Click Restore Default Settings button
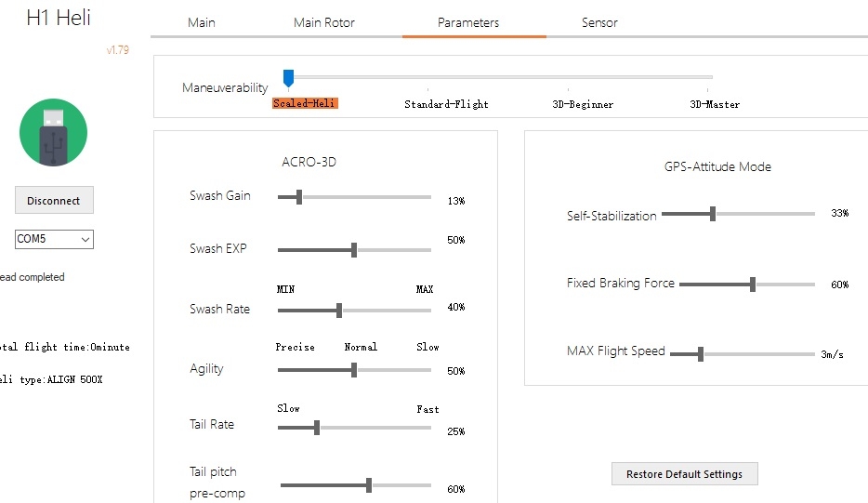The image size is (868, 503). click(684, 474)
